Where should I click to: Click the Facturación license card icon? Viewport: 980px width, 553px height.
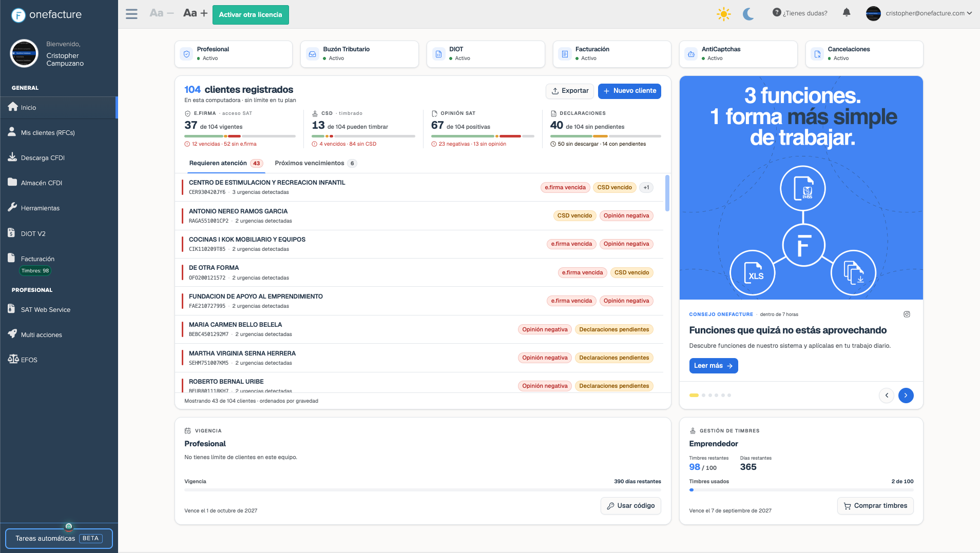[565, 54]
